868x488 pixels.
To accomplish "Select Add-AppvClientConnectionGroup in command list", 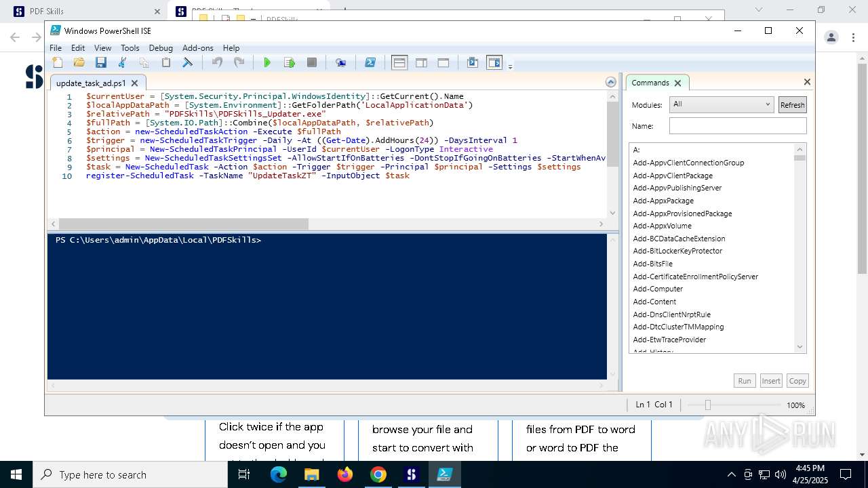I will [688, 163].
